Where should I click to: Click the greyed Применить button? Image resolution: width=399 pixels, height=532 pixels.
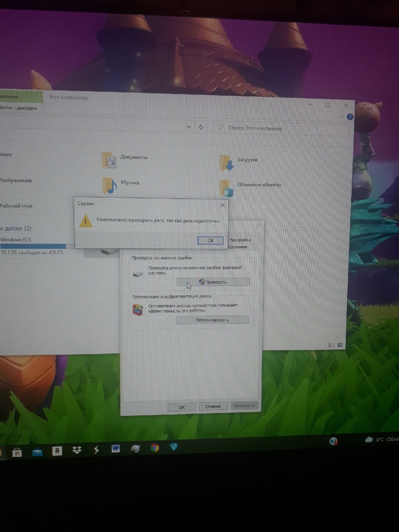pyautogui.click(x=244, y=405)
